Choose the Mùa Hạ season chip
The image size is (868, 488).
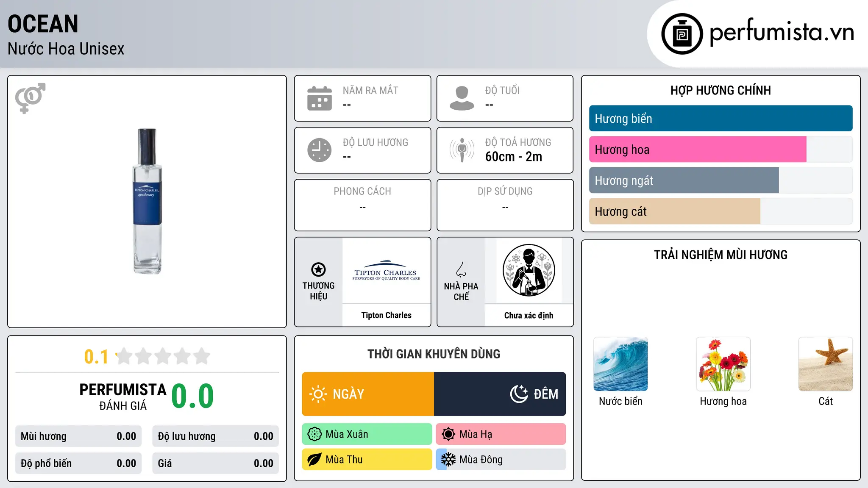(x=501, y=434)
